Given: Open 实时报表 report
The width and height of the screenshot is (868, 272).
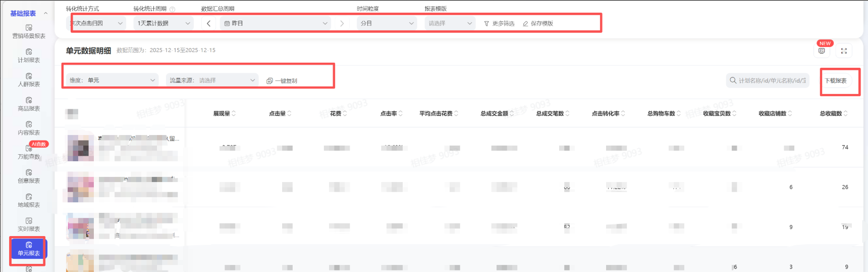Looking at the screenshot, I should point(29,224).
